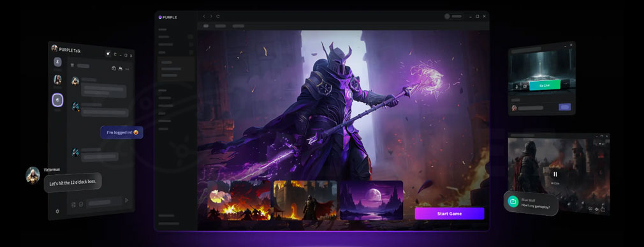
Task: Pause the gameplay video stream
Action: pyautogui.click(x=555, y=174)
